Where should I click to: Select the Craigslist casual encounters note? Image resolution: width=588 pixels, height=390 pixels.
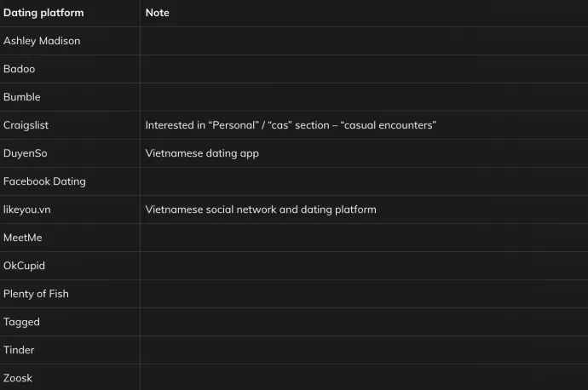click(291, 125)
